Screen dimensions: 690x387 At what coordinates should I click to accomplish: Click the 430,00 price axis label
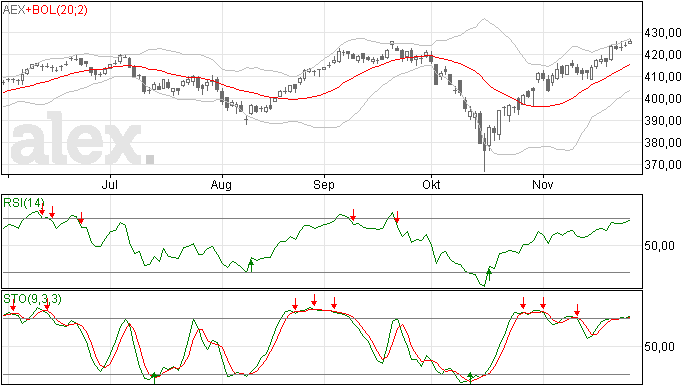click(x=663, y=33)
